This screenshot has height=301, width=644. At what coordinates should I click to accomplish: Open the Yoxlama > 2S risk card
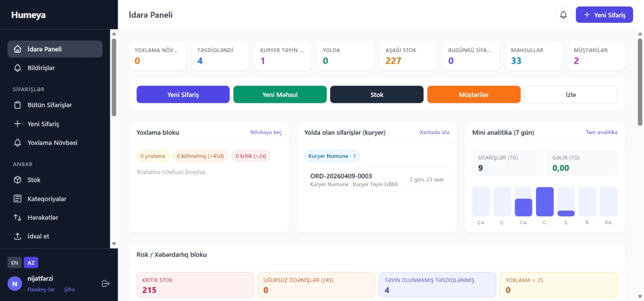[x=559, y=285]
